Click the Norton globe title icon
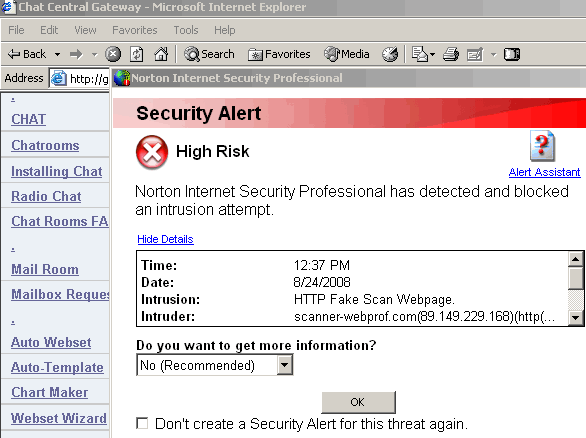Image resolution: width=586 pixels, height=438 pixels. (122, 78)
